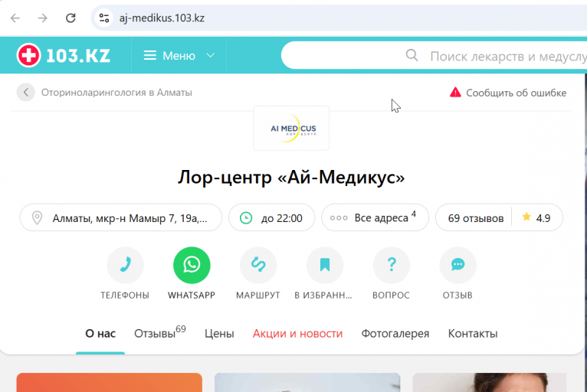587x392 pixels.
Task: Open WhatsApp chat icon
Action: click(x=192, y=265)
